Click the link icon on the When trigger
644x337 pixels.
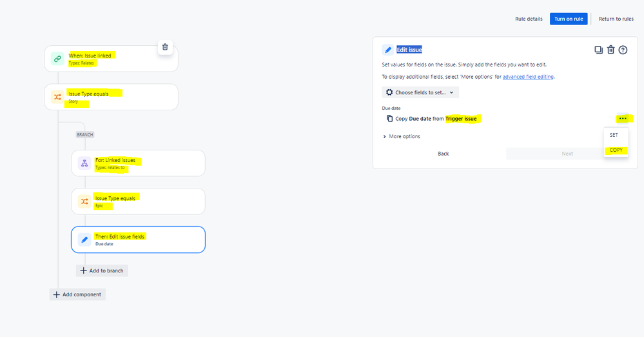[x=57, y=59]
